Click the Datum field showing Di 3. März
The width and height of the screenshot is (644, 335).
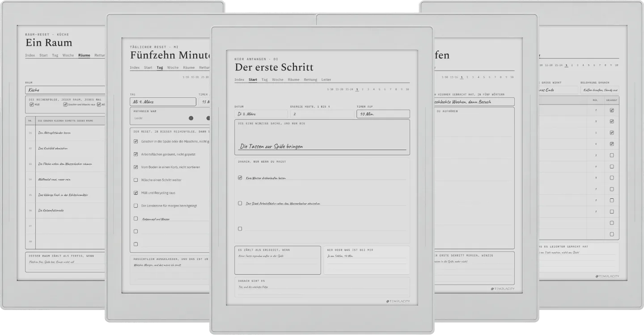(261, 114)
